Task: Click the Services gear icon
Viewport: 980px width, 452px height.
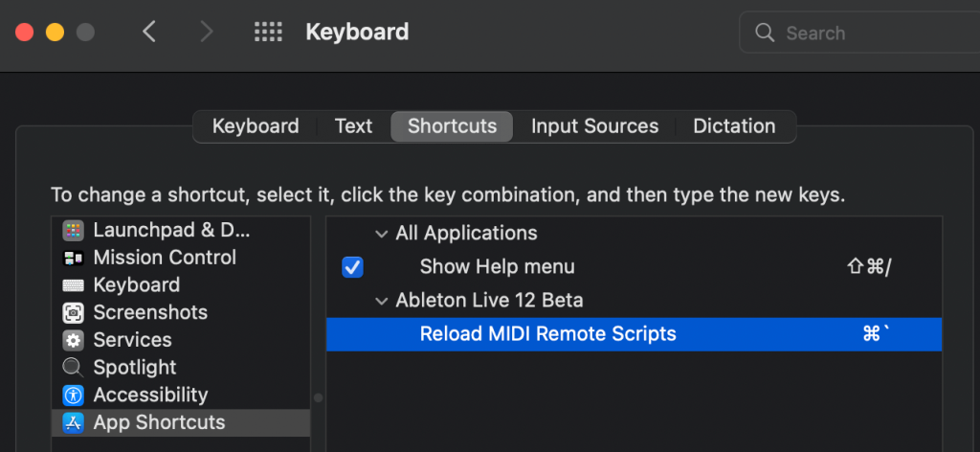Action: pyautogui.click(x=73, y=340)
